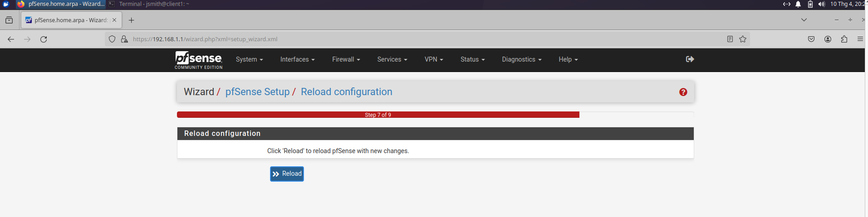868x217 pixels.
Task: Close the pfSense.home.arpa tab
Action: coord(114,20)
